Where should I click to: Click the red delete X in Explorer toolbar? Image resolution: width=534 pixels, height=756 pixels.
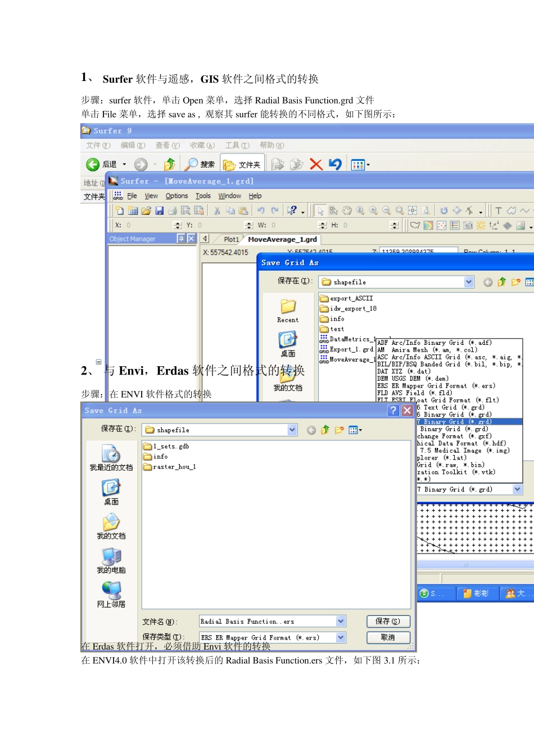click(316, 164)
